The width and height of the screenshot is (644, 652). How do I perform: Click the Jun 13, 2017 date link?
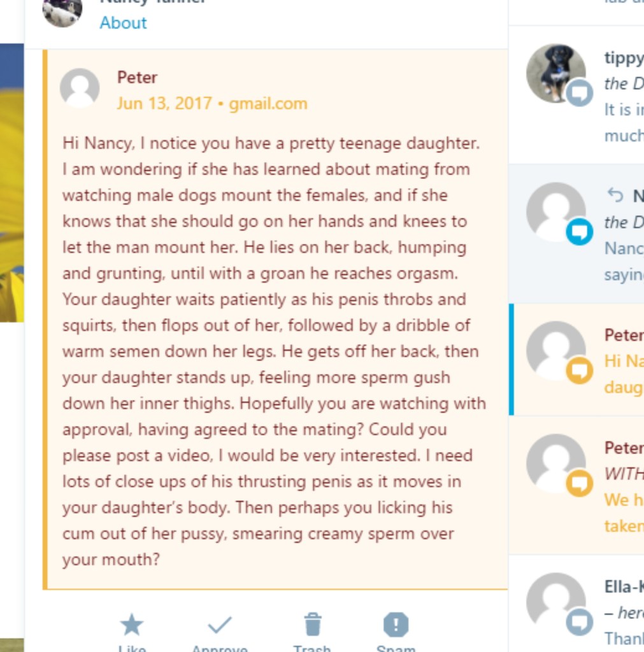[x=164, y=103]
